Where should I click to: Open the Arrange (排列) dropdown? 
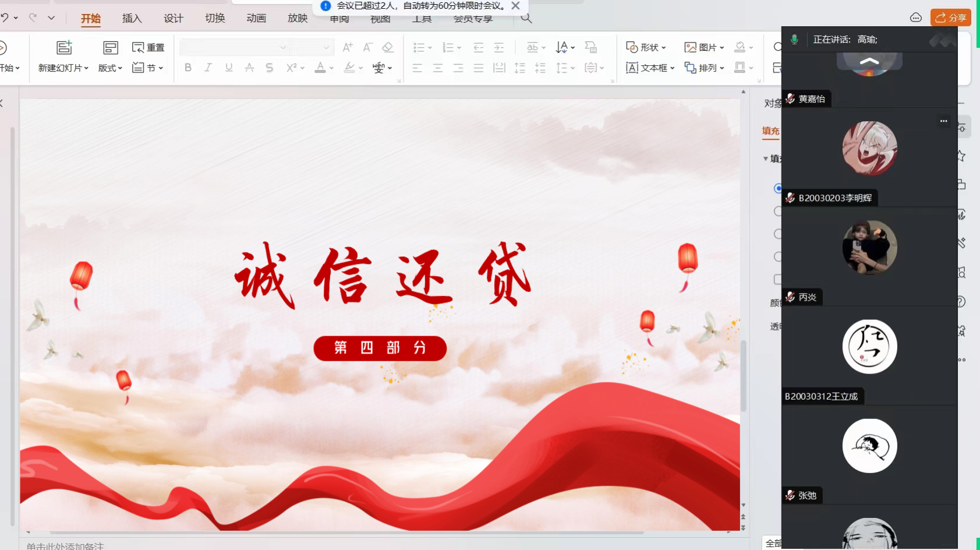(704, 68)
